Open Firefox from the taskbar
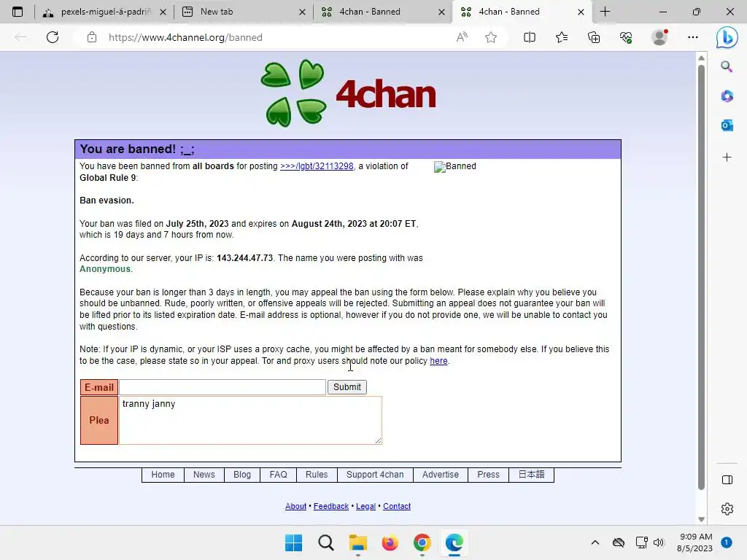 coord(390,542)
